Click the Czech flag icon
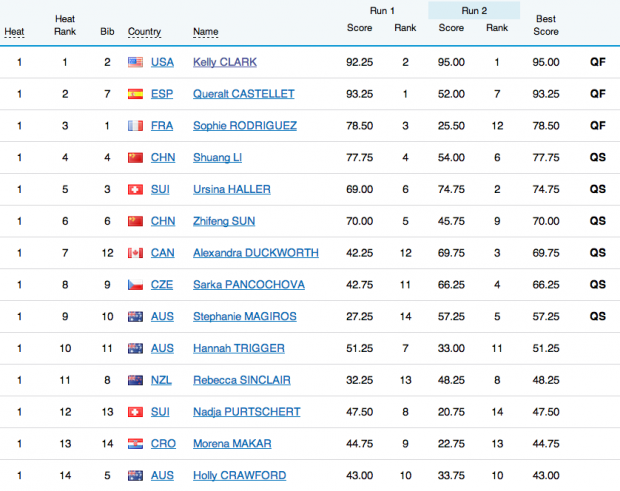The image size is (620, 491). [136, 285]
